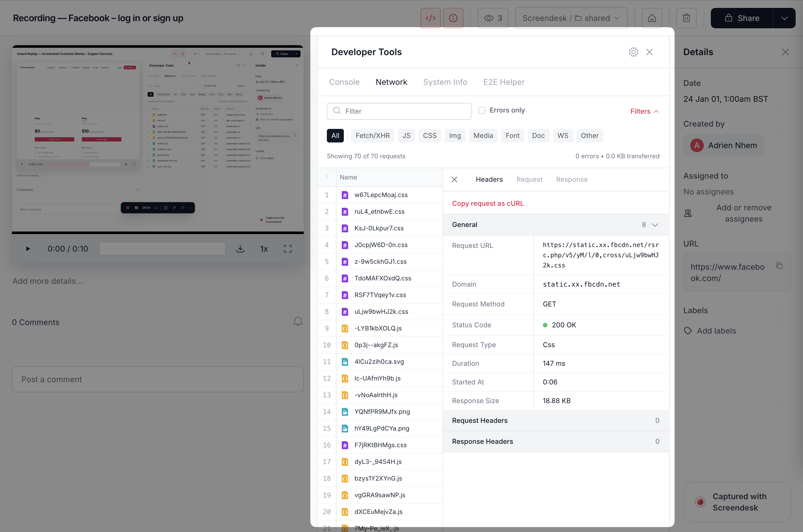This screenshot has height=532, width=803.
Task: Go to the home icon button
Action: pos(652,18)
